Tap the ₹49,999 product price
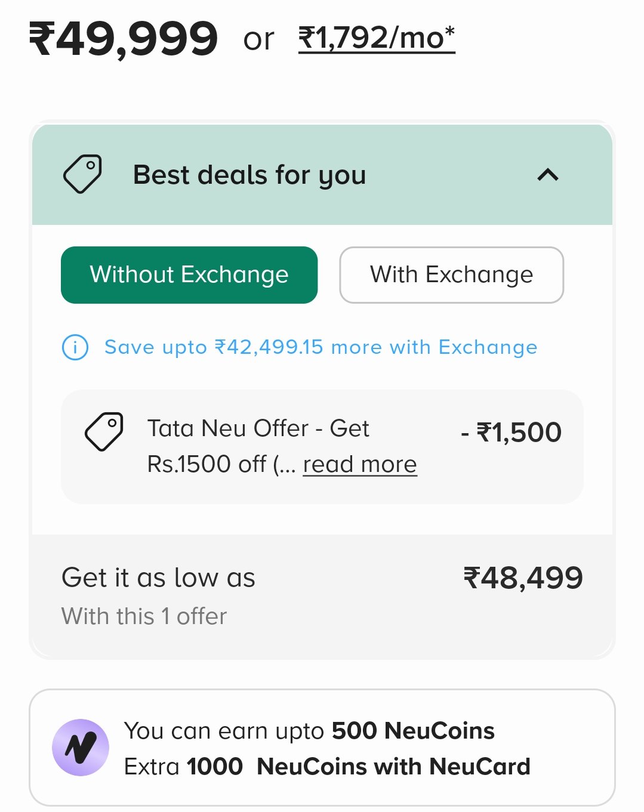This screenshot has height=812, width=644. (124, 39)
